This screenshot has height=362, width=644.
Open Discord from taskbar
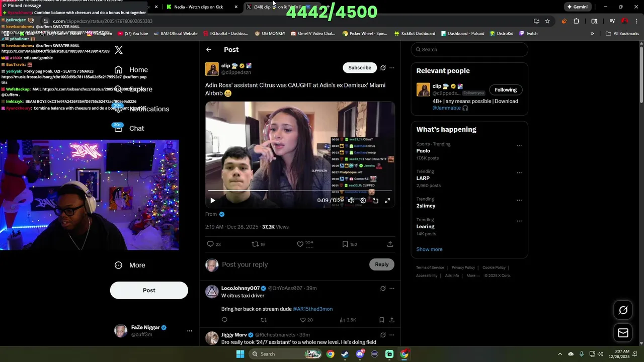pyautogui.click(x=360, y=354)
